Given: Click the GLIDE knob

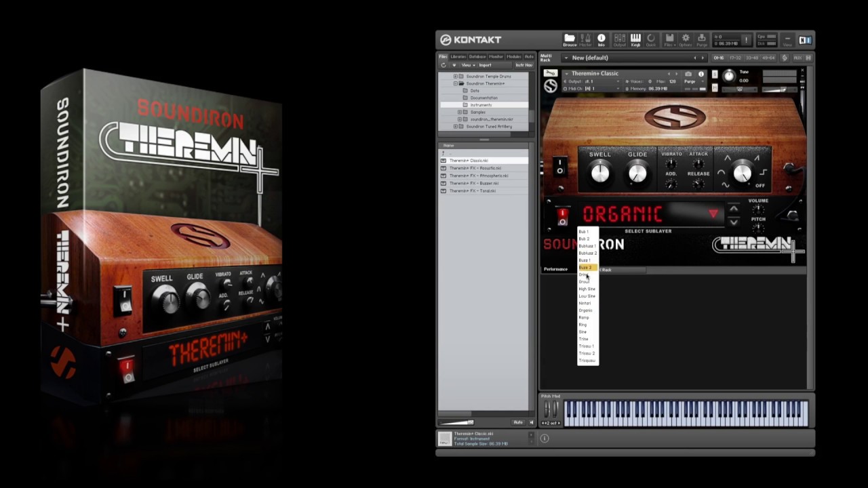Looking at the screenshot, I should point(637,174).
